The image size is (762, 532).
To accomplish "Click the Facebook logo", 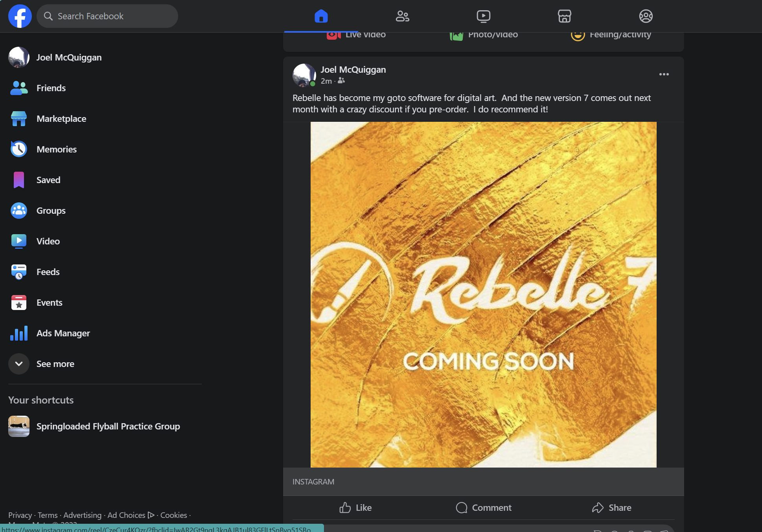I will [x=20, y=16].
